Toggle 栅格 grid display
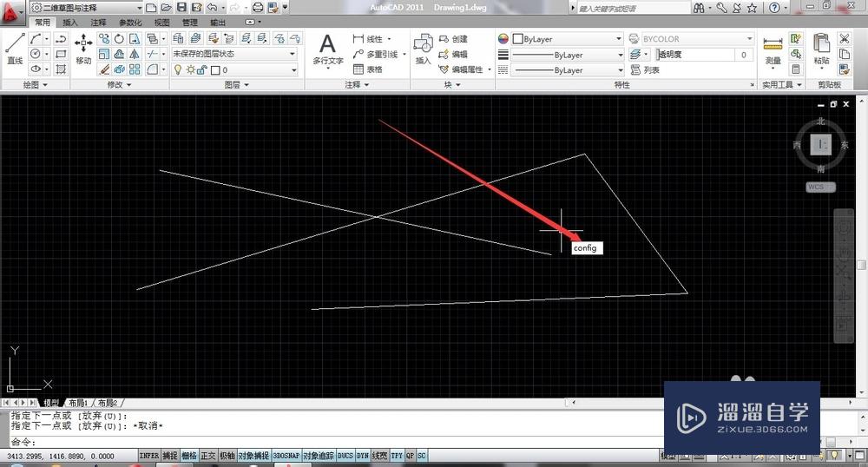Image resolution: width=868 pixels, height=467 pixels. click(x=188, y=456)
